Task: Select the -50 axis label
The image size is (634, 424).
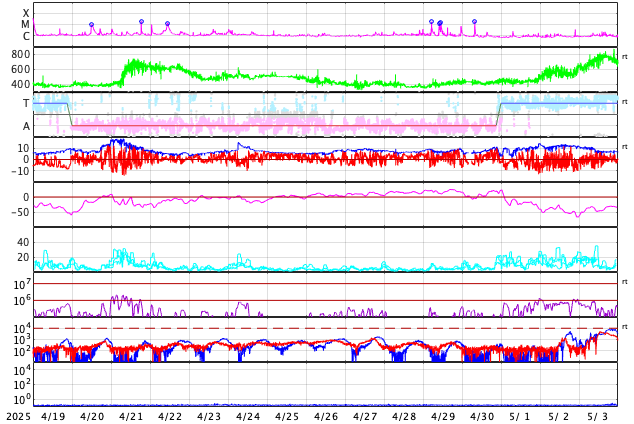Action: (x=21, y=212)
